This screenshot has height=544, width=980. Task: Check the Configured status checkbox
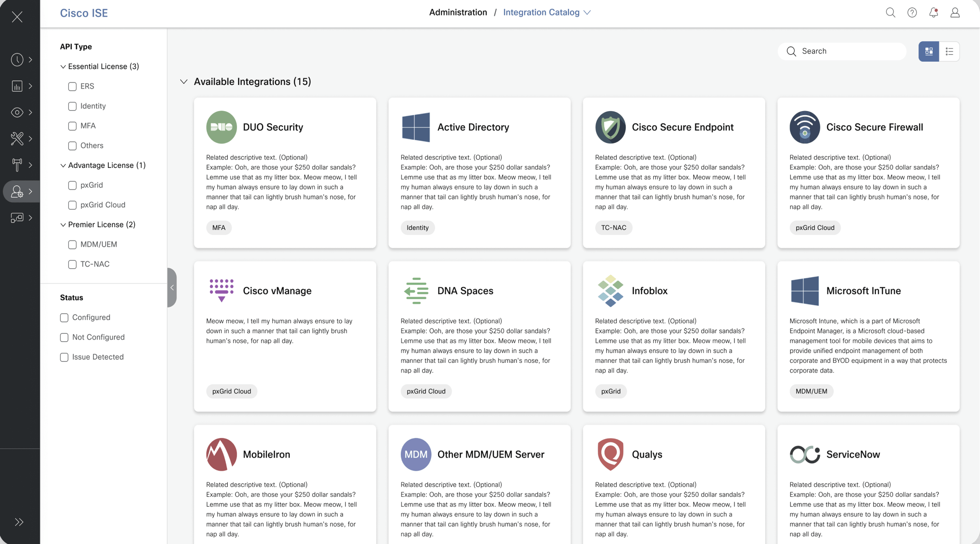click(64, 318)
